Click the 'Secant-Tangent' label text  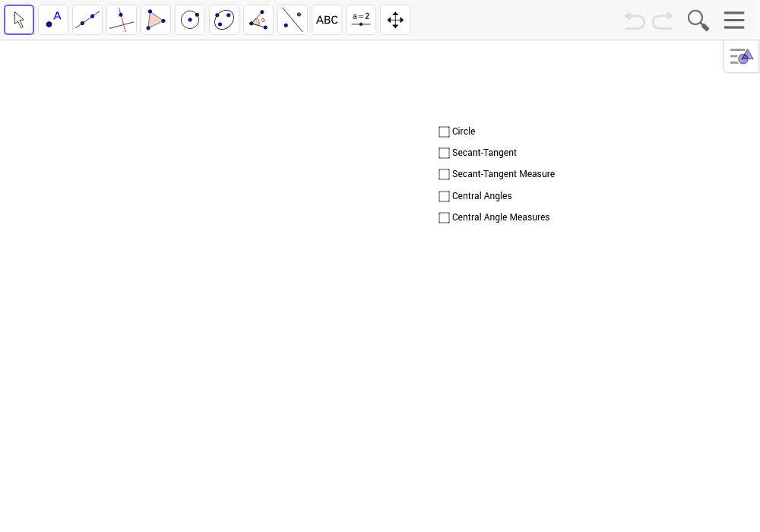point(484,153)
